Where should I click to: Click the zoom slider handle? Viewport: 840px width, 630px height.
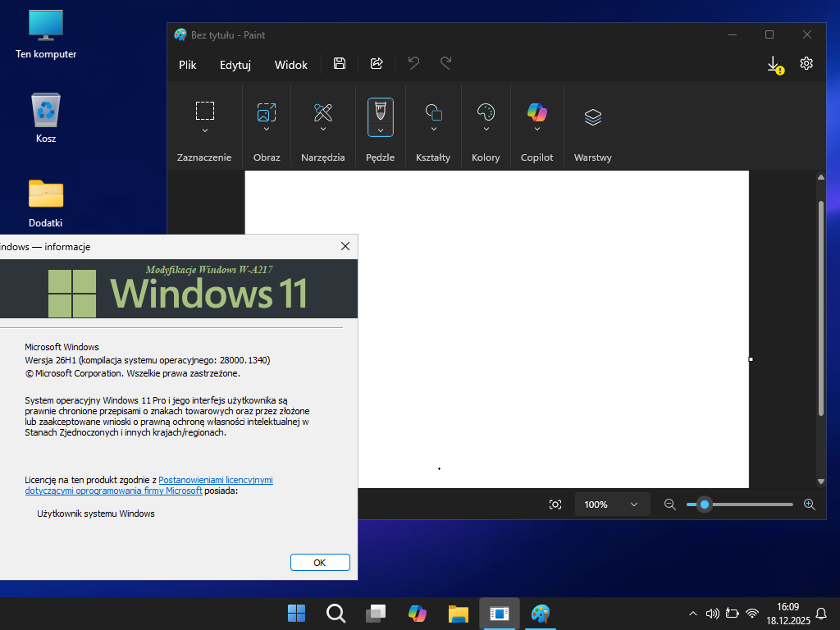tap(704, 504)
